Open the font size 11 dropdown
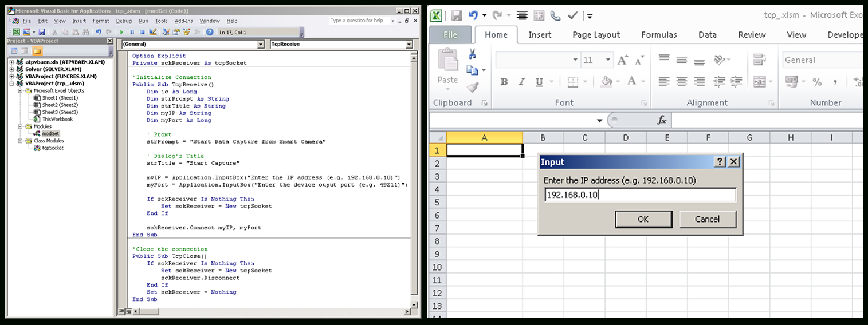Image resolution: width=868 pixels, height=325 pixels. coord(608,60)
